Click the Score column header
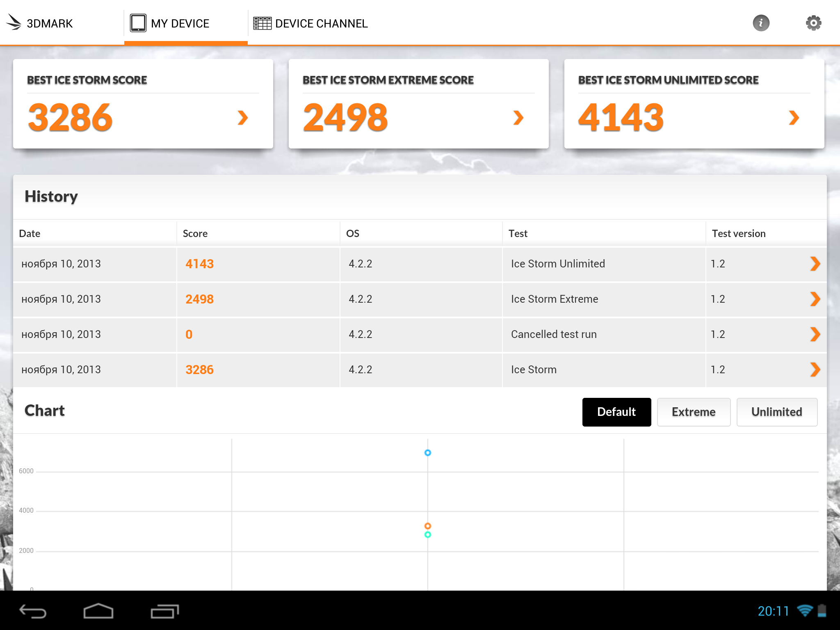The image size is (840, 630). point(195,233)
